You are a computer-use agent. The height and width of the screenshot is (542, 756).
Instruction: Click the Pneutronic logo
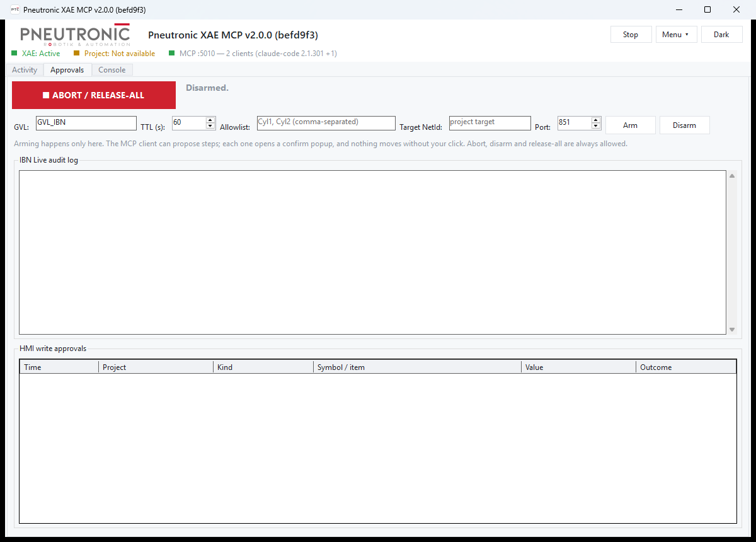point(75,35)
